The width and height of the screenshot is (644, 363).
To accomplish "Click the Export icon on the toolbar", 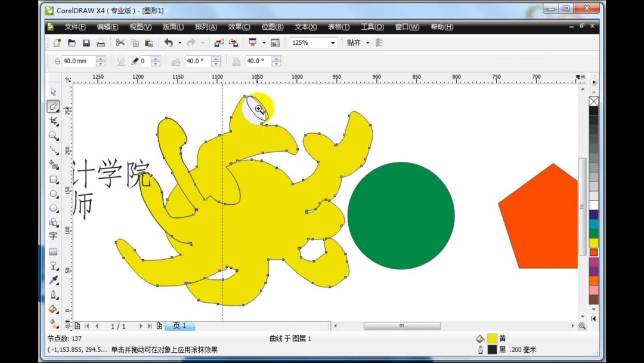I will [234, 42].
